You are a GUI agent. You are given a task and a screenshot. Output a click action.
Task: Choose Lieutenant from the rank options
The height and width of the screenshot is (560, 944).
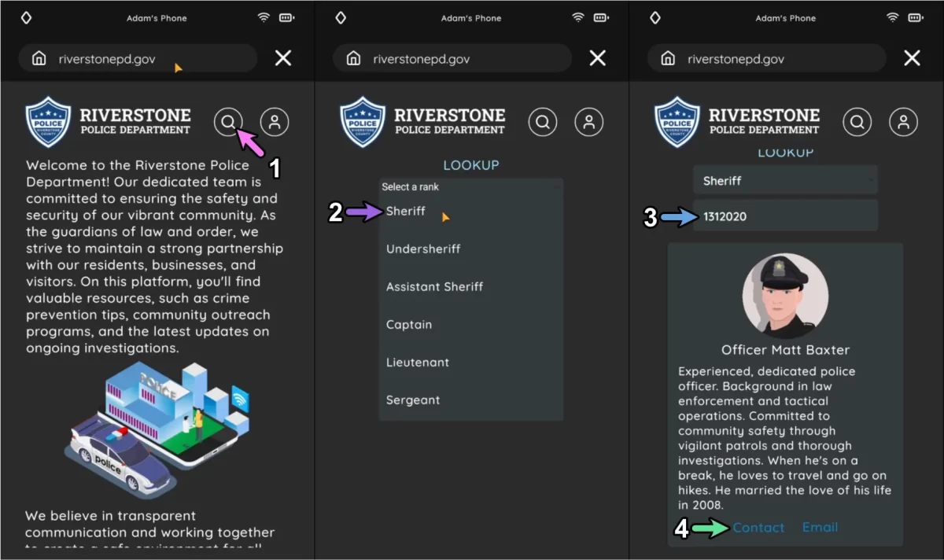(418, 362)
